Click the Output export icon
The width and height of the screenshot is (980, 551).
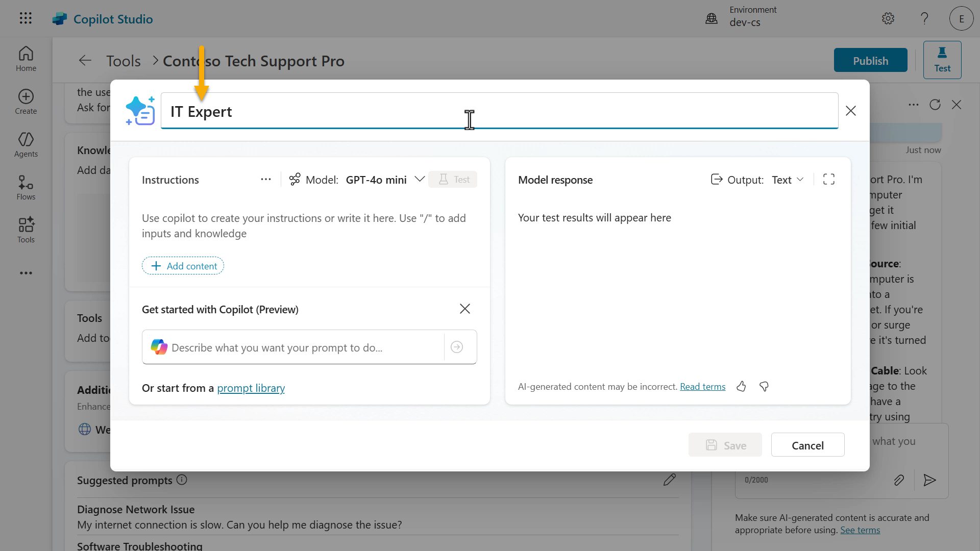(x=717, y=179)
